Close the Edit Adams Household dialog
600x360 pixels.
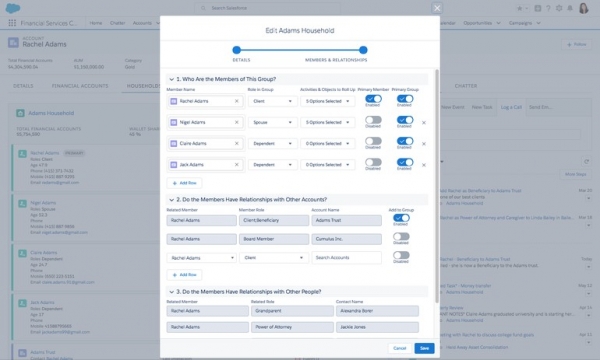pyautogui.click(x=437, y=8)
